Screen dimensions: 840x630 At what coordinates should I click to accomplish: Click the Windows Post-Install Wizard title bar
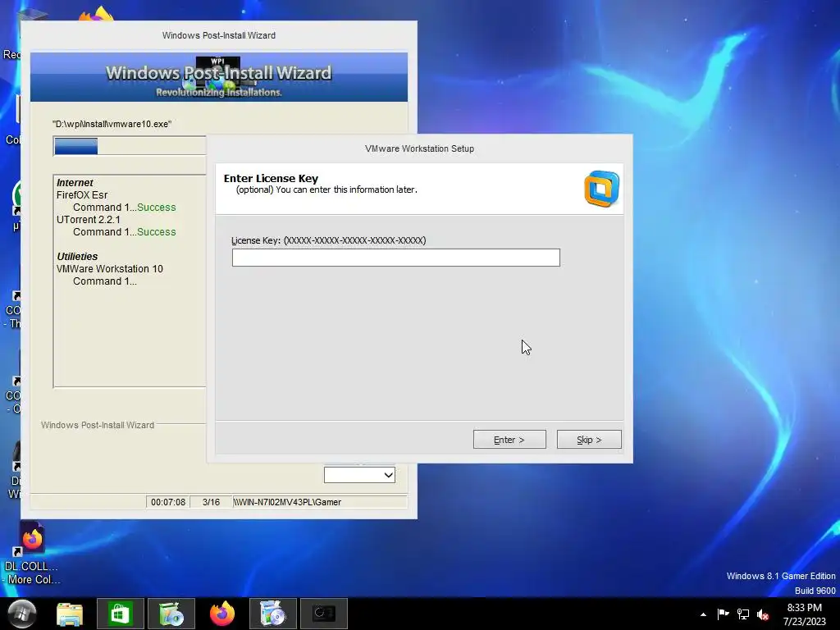218,35
